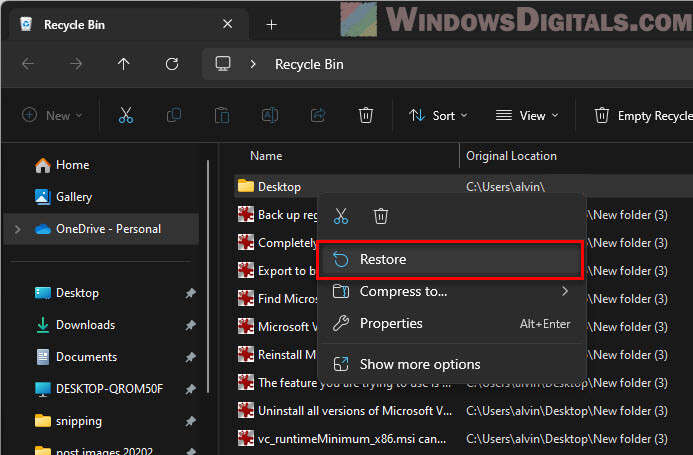
Task: Go up one folder level
Action: point(124,64)
